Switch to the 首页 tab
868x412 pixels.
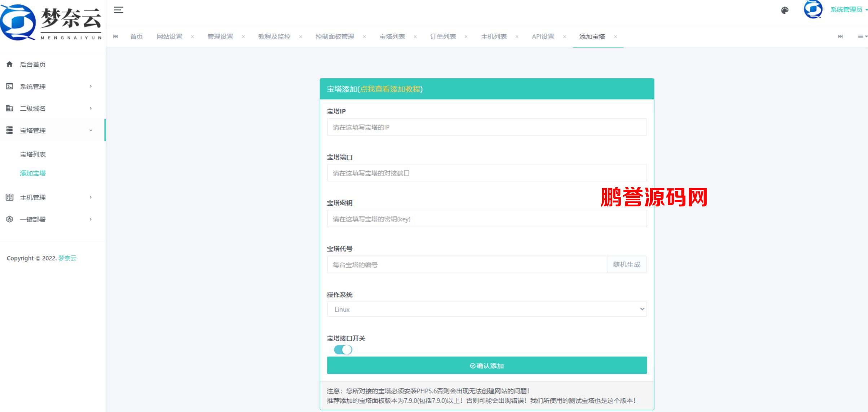(x=136, y=36)
